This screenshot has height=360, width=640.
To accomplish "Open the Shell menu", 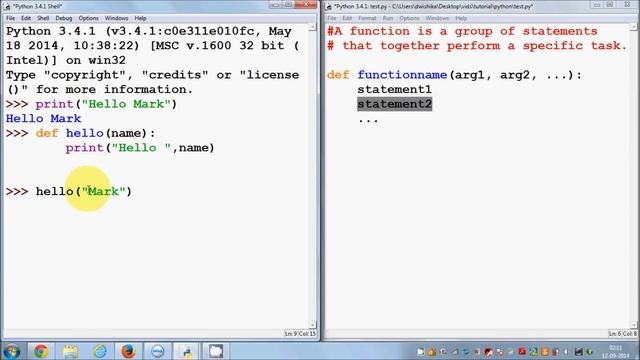I will click(43, 18).
